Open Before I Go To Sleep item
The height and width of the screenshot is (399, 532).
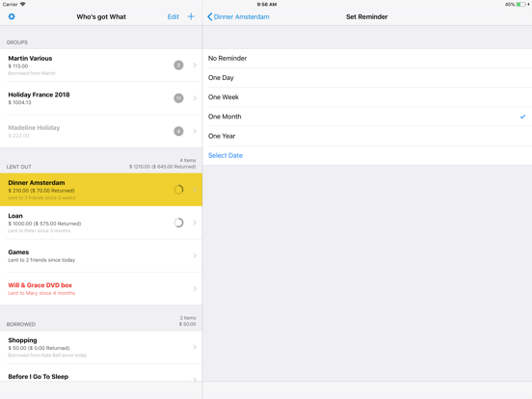coord(101,373)
